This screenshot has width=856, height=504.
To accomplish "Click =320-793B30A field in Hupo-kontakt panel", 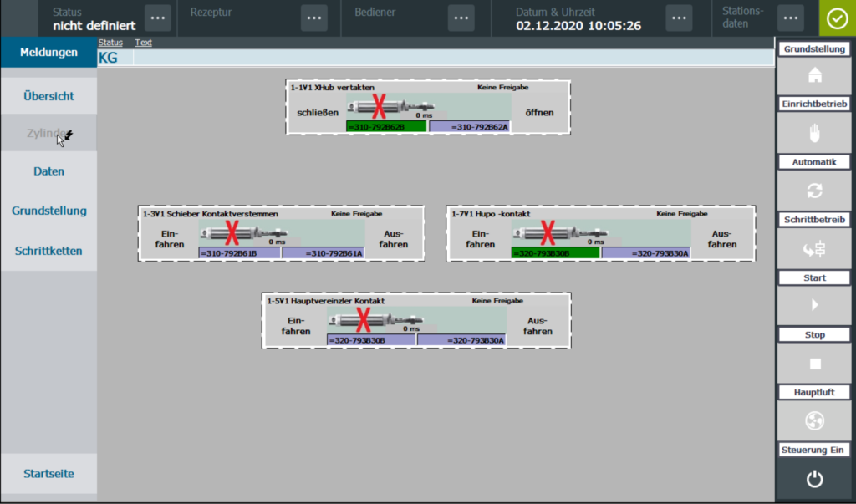I will pos(646,253).
